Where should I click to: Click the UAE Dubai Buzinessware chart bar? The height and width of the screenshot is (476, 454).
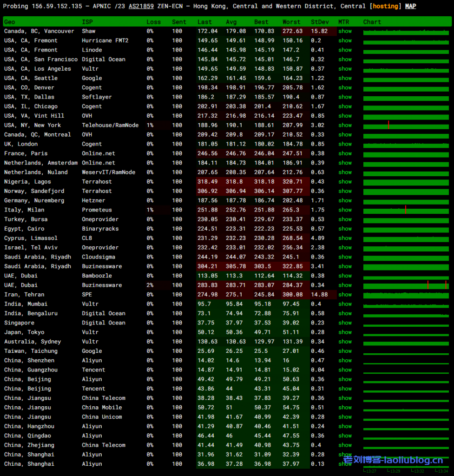coord(406,285)
